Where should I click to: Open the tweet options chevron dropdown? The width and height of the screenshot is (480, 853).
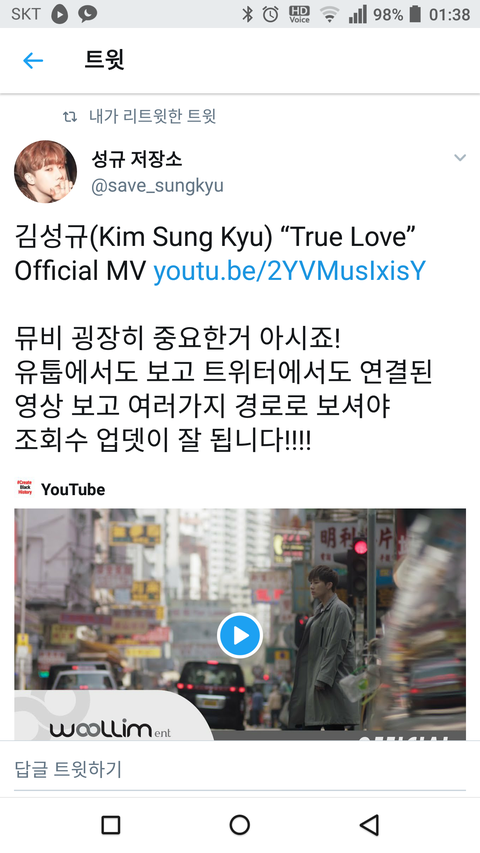(460, 158)
